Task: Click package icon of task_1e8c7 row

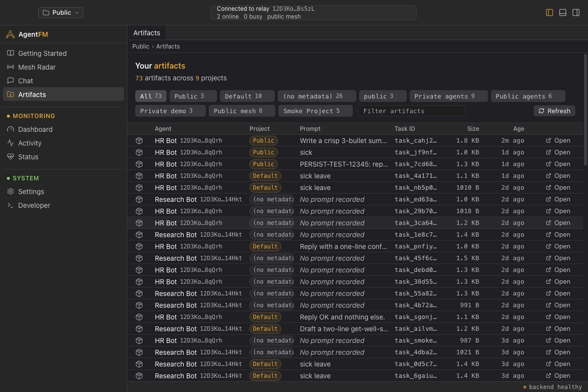Action: 139,235
